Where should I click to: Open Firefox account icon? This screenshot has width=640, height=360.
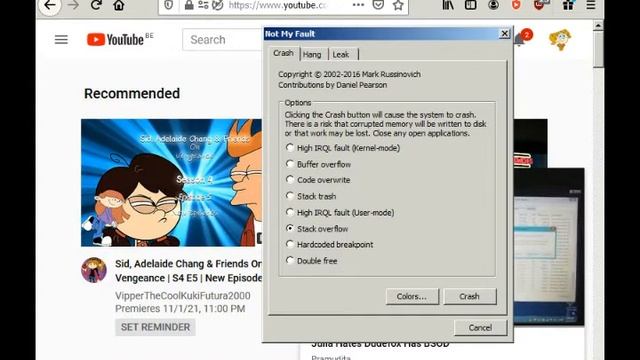[x=493, y=5]
